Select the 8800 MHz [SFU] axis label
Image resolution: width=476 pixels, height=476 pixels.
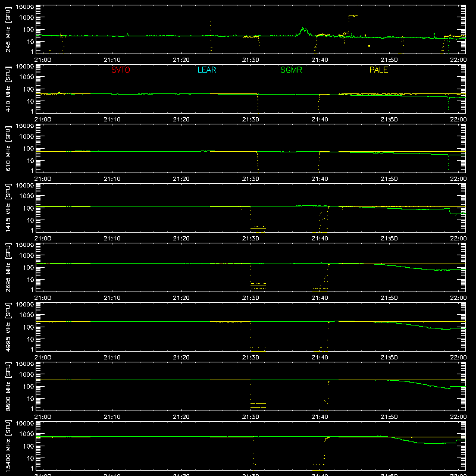pos(8,386)
